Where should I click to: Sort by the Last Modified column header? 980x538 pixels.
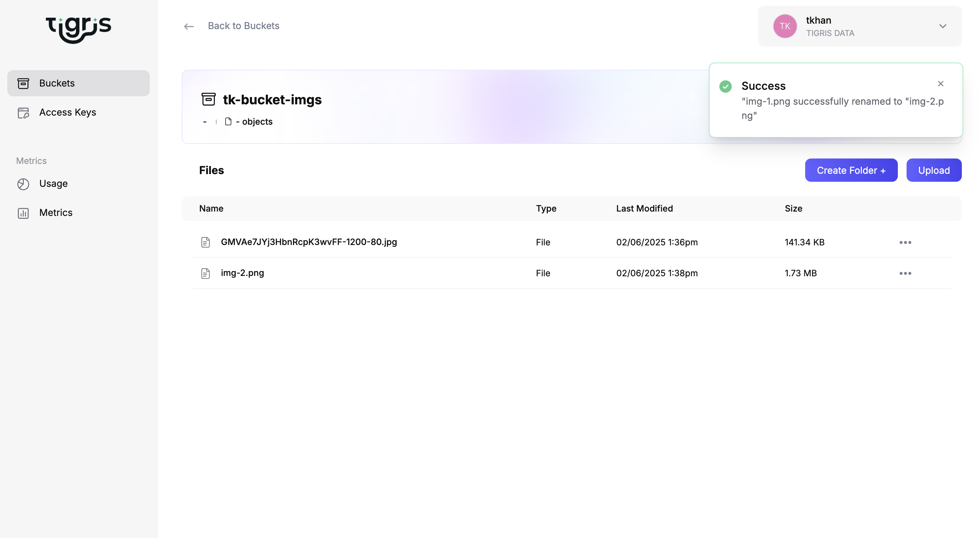click(644, 209)
